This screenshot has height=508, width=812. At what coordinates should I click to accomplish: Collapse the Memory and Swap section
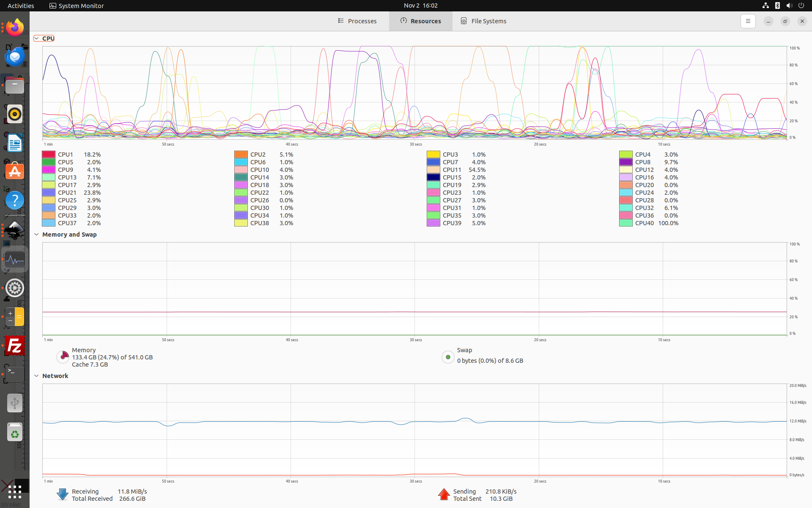[x=36, y=235]
